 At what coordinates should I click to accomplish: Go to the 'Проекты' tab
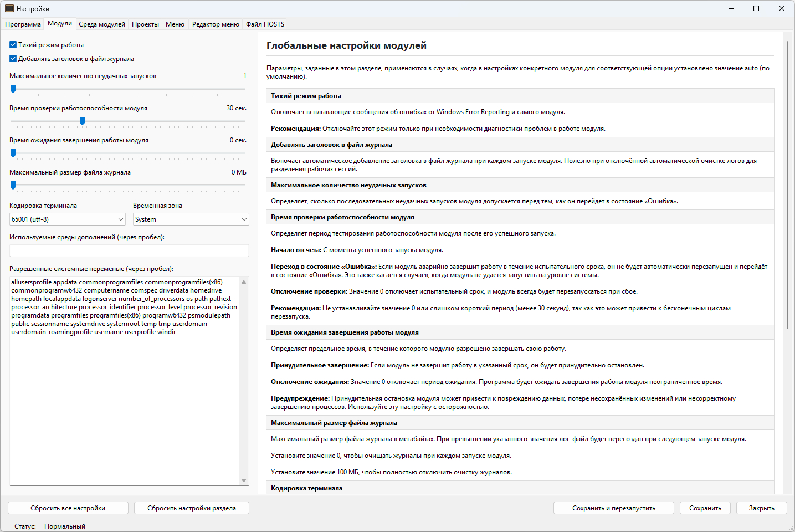click(145, 24)
